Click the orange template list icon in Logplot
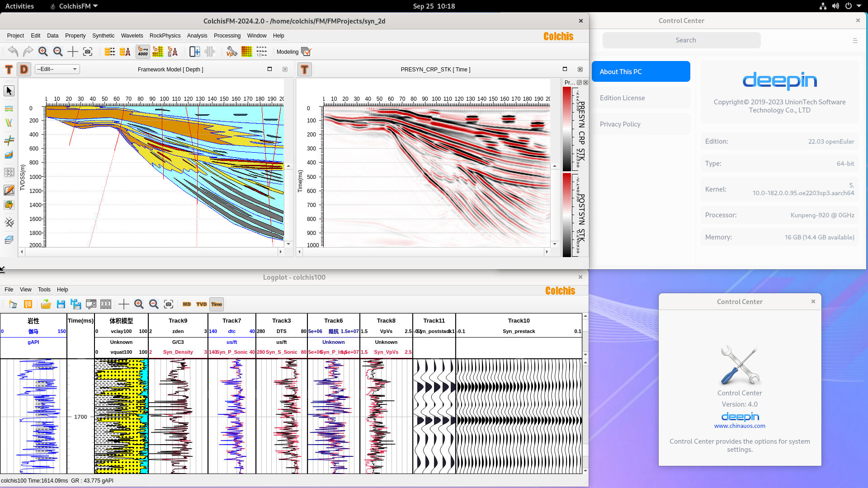Screen dimensions: 868x488 tap(28, 304)
